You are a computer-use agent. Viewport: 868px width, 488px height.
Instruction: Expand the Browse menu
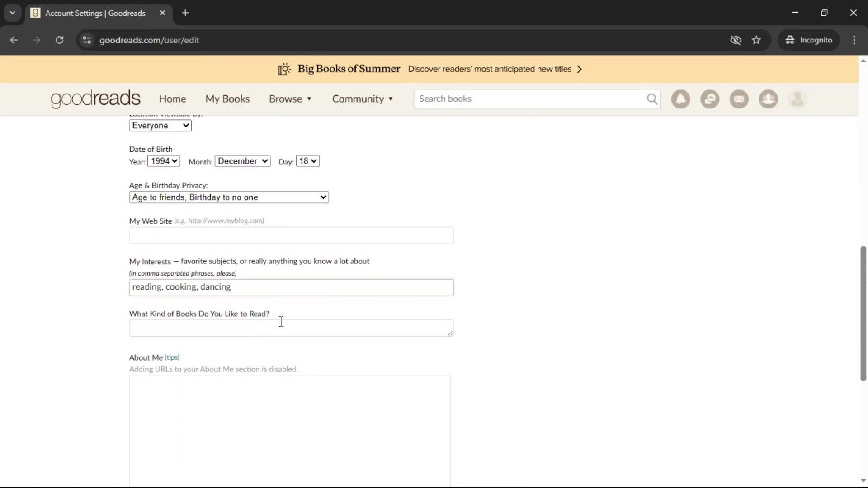[290, 99]
